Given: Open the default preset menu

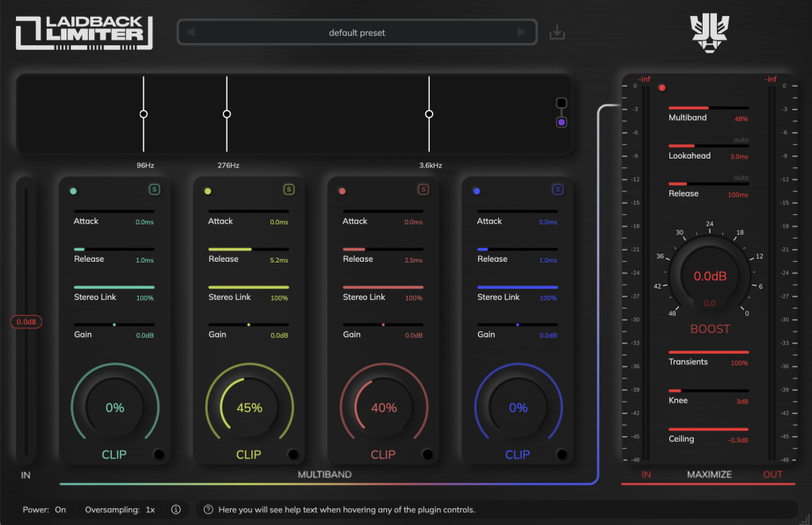Looking at the screenshot, I should [x=357, y=33].
